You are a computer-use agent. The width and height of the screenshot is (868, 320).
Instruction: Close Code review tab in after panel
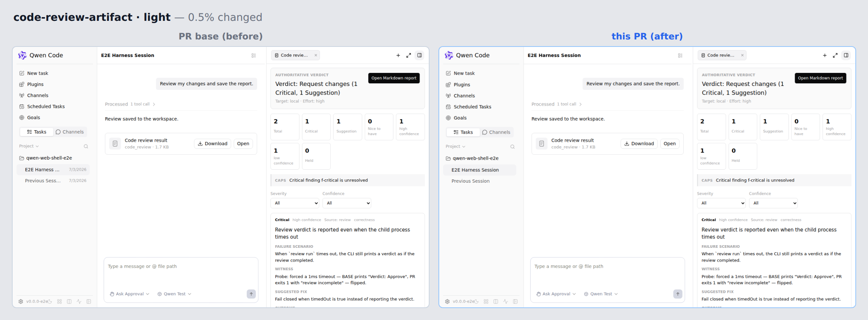click(742, 55)
